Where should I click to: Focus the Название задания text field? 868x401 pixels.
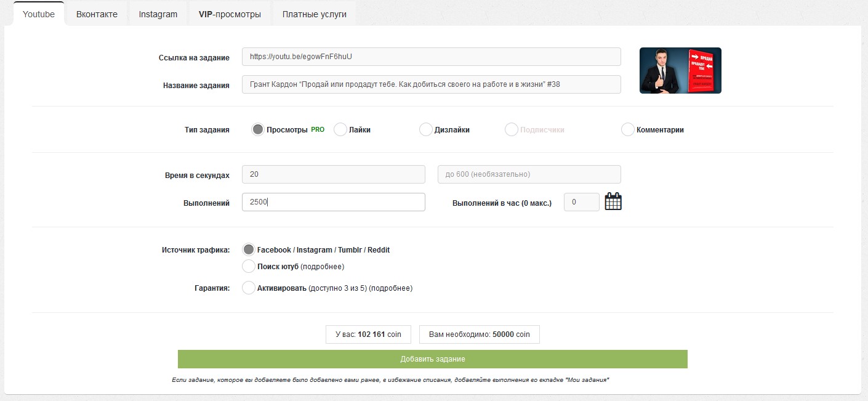431,84
